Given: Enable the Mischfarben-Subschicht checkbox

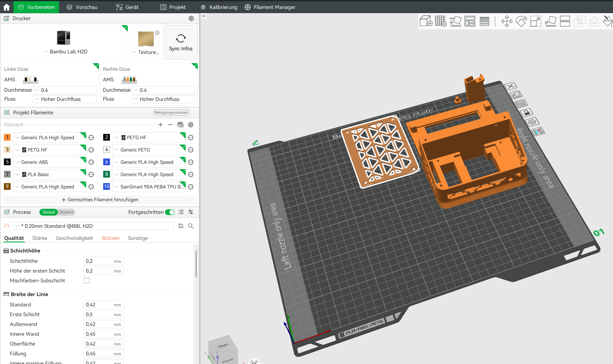Looking at the screenshot, I should tap(87, 280).
